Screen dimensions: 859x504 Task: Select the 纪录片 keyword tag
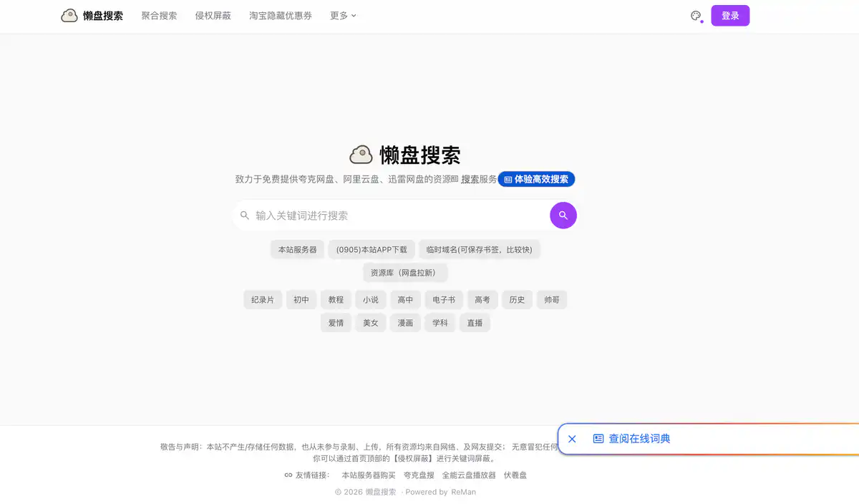263,300
